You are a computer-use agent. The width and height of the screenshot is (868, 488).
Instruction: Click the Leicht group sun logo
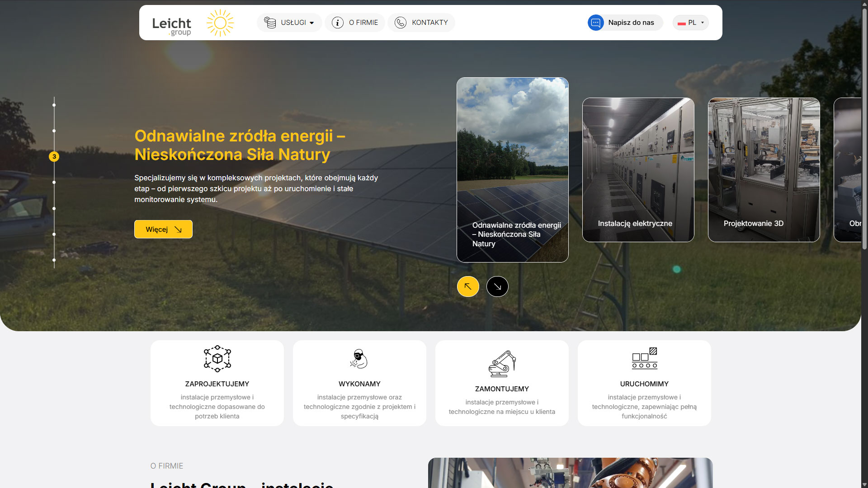point(220,23)
